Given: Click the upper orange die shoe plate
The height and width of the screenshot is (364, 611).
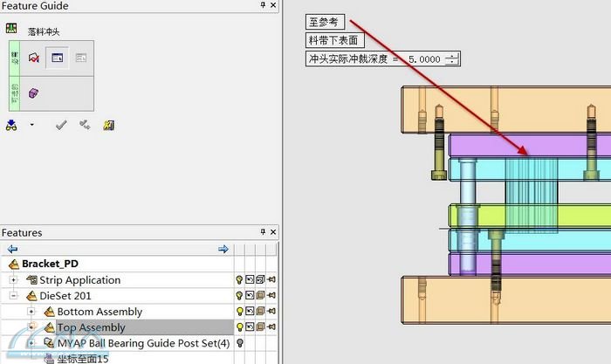Looking at the screenshot, I should (506, 110).
